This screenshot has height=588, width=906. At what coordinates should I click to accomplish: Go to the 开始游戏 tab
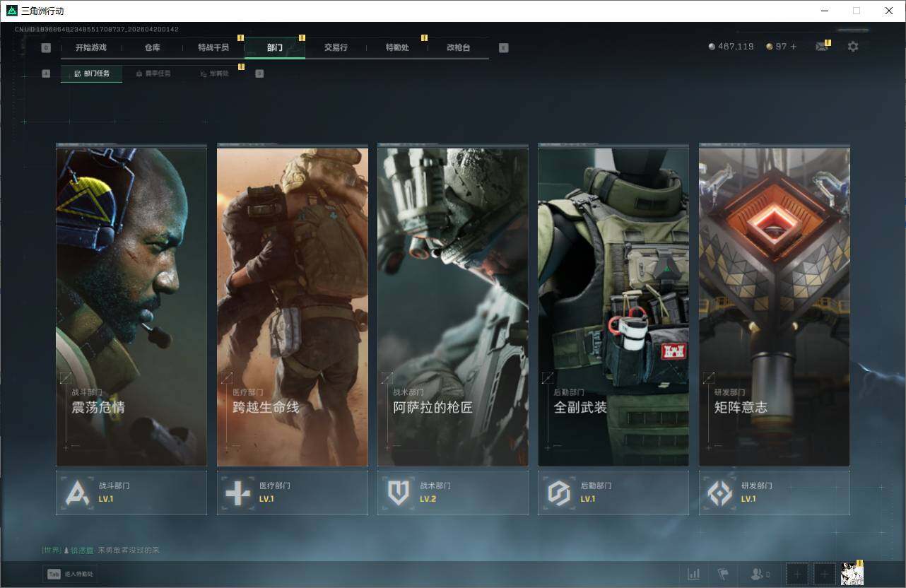click(x=91, y=47)
